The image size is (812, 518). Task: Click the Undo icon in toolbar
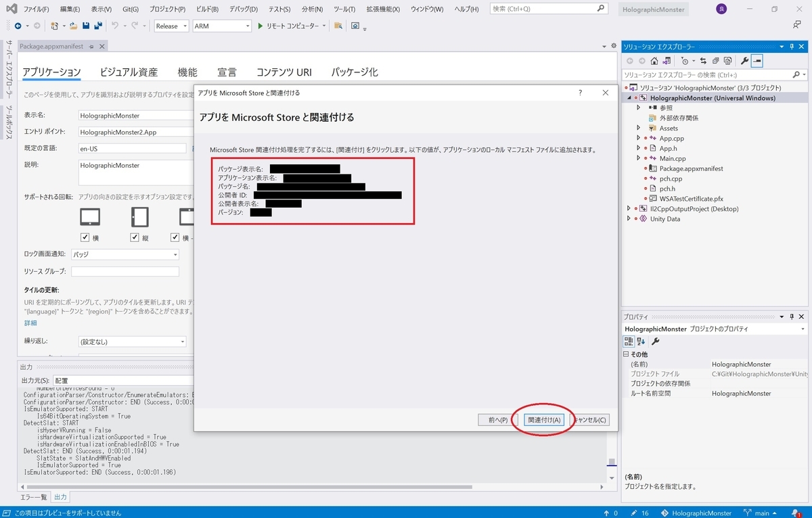coord(115,26)
